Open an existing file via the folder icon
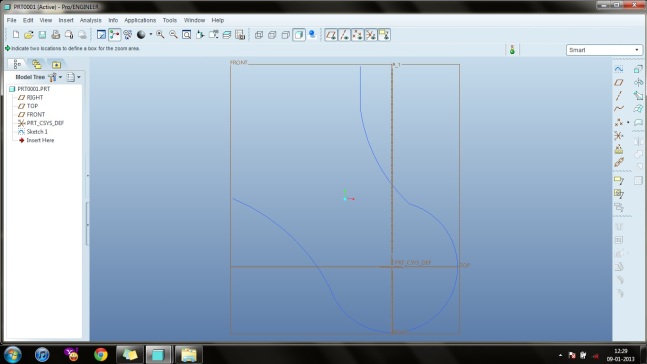This screenshot has height=364, width=647. point(28,35)
